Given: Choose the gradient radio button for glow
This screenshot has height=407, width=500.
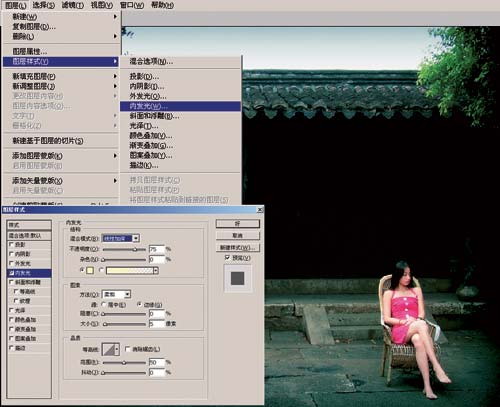Looking at the screenshot, I should [x=101, y=270].
